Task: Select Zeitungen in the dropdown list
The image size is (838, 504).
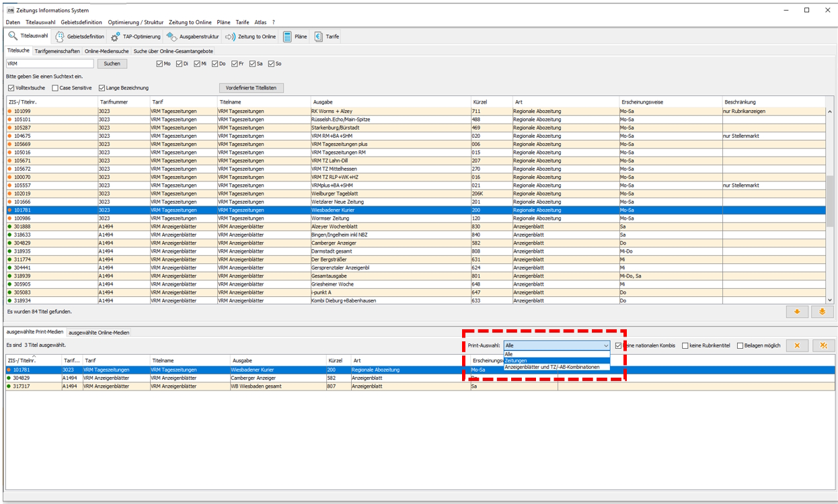Action: 517,361
